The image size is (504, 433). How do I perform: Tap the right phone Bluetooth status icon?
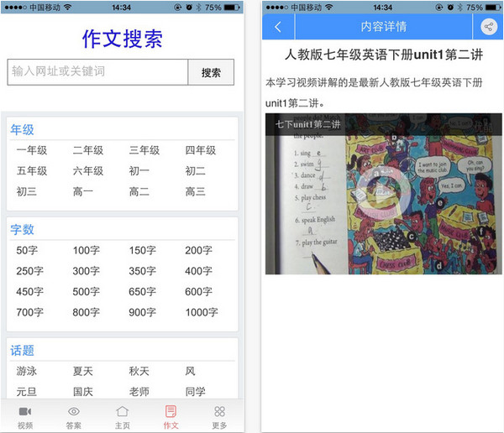click(460, 7)
